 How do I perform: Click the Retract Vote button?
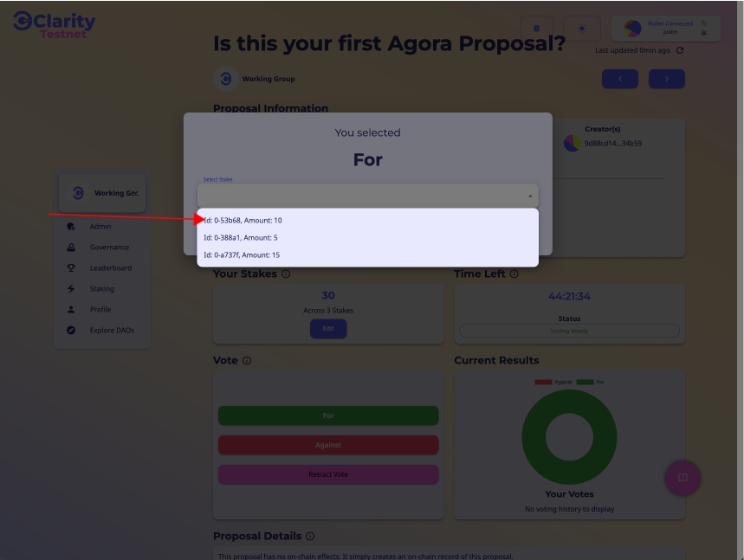pyautogui.click(x=328, y=474)
